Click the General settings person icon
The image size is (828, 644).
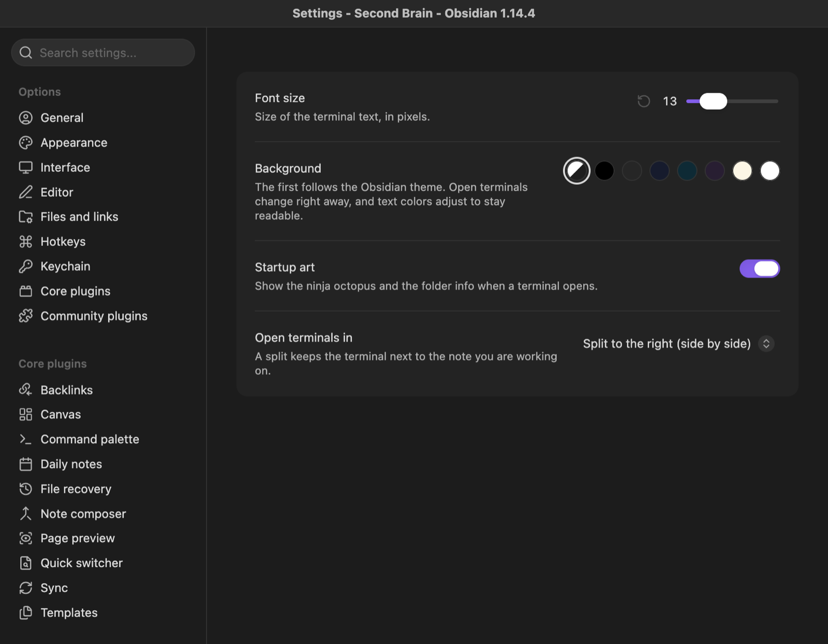pyautogui.click(x=25, y=118)
